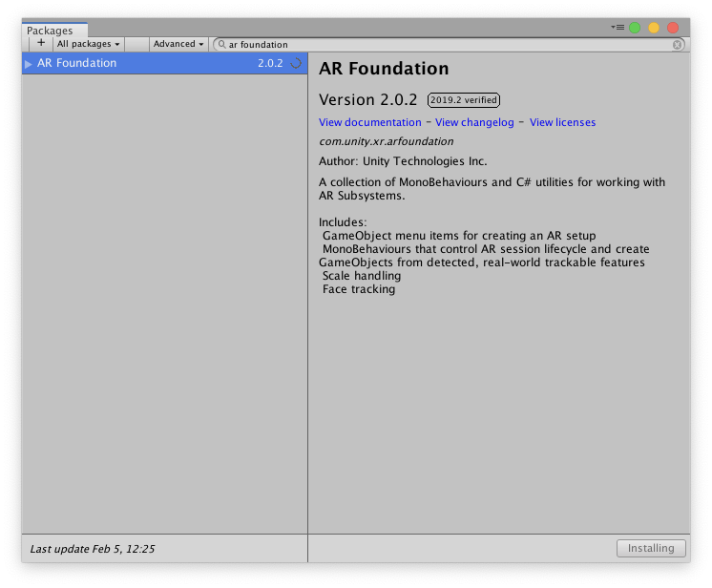Viewport: 712px width, 588px height.
Task: Open the All packages dropdown
Action: point(88,44)
